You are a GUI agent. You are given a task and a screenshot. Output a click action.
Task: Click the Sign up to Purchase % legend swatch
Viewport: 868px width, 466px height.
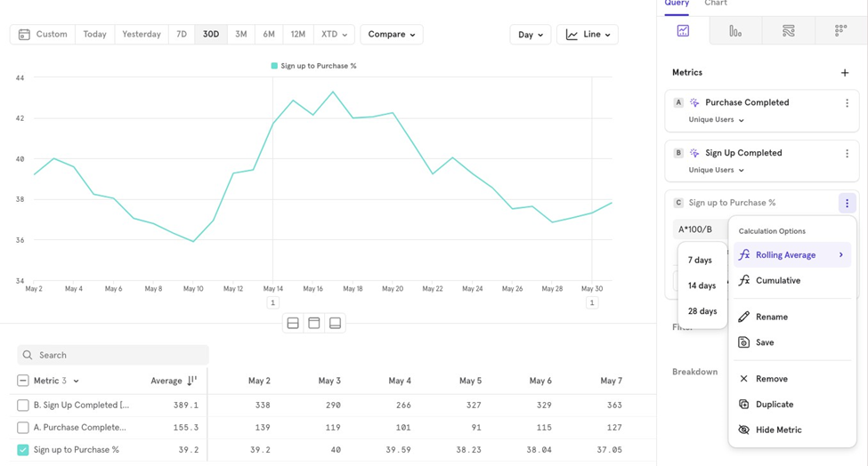coord(274,66)
